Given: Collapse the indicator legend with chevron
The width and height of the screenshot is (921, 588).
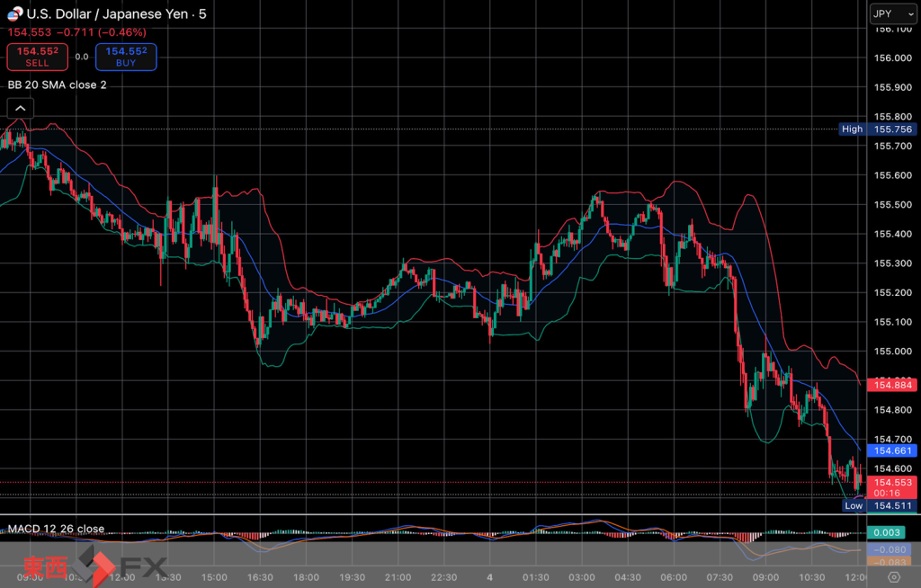Looking at the screenshot, I should [20, 109].
